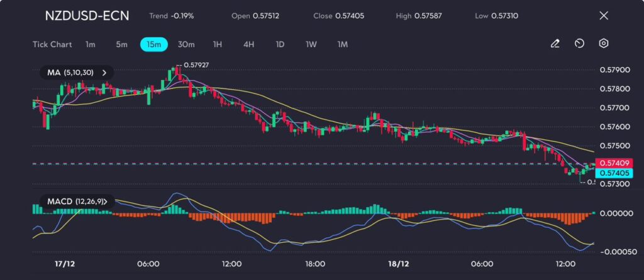Select the 5m timeframe

121,45
